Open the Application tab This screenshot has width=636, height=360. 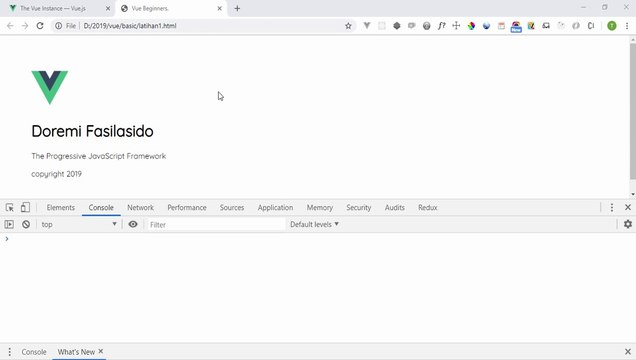(x=275, y=208)
